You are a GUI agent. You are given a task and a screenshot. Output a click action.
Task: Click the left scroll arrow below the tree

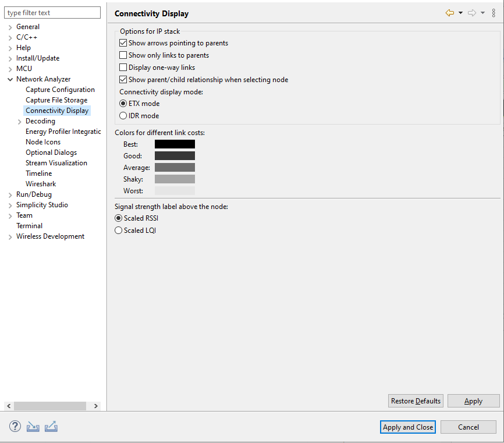click(8, 406)
